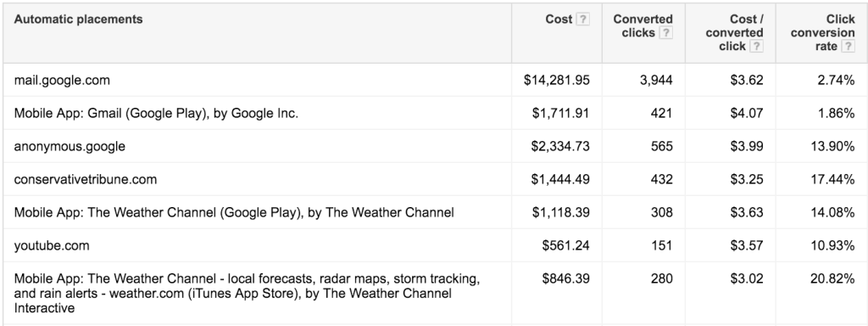Click the $3.63 cost per conversion
The height and width of the screenshot is (326, 868).
point(746,212)
